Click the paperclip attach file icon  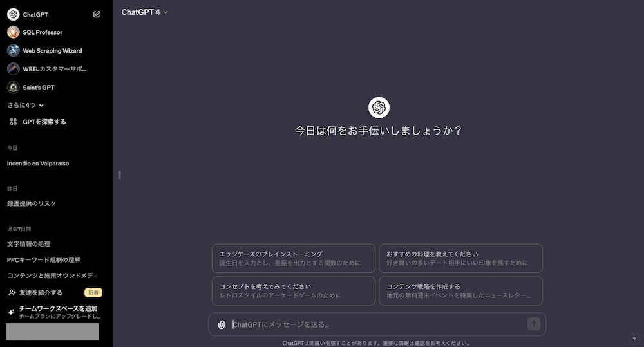222,324
